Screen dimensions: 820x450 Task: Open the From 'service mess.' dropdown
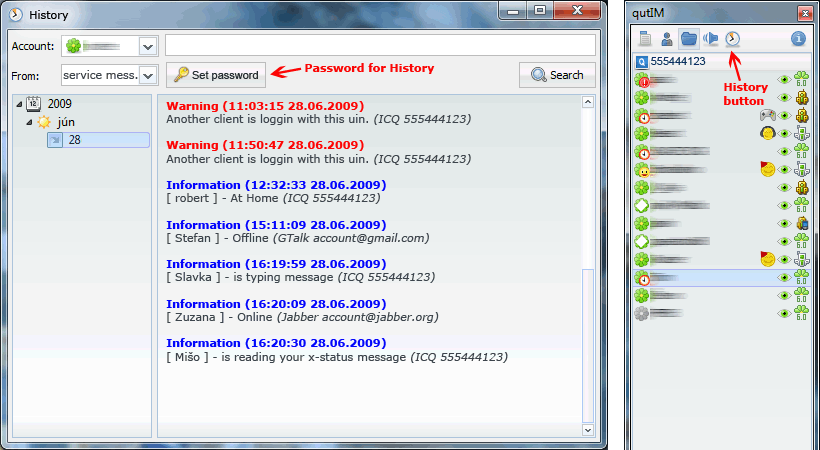pos(147,75)
